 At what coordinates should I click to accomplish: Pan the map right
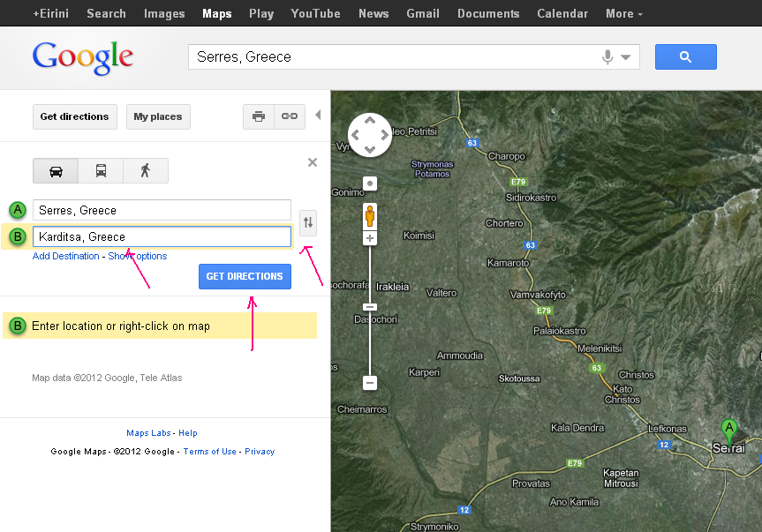click(x=384, y=135)
